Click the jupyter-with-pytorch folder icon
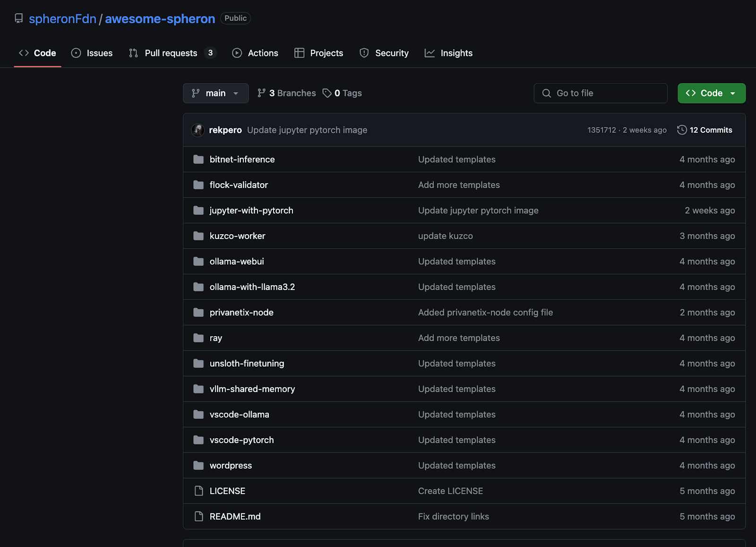 pyautogui.click(x=198, y=210)
